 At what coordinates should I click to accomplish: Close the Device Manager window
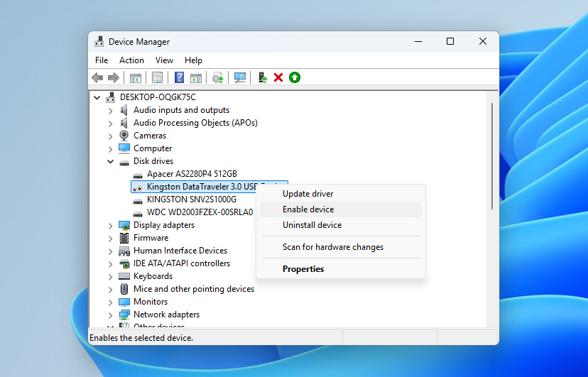pyautogui.click(x=483, y=41)
